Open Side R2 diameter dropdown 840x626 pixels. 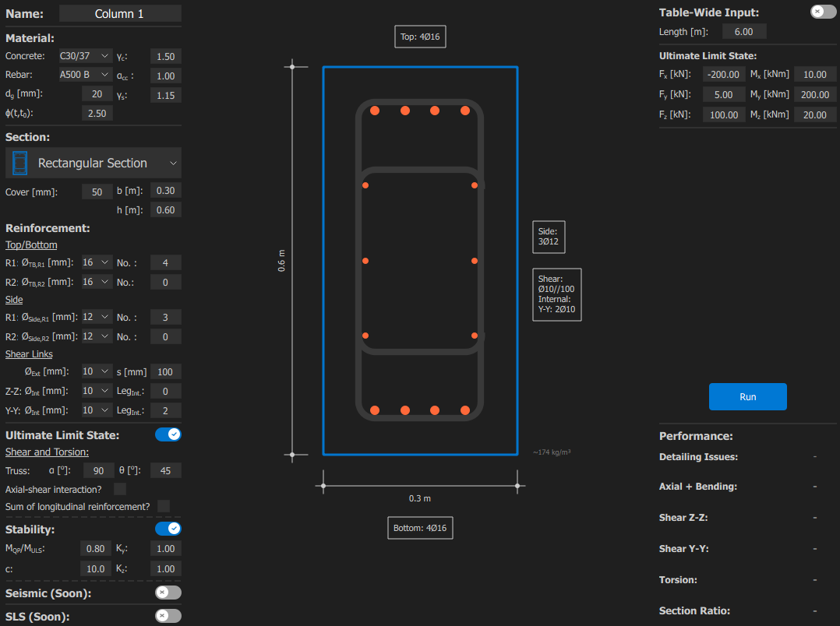click(x=97, y=336)
